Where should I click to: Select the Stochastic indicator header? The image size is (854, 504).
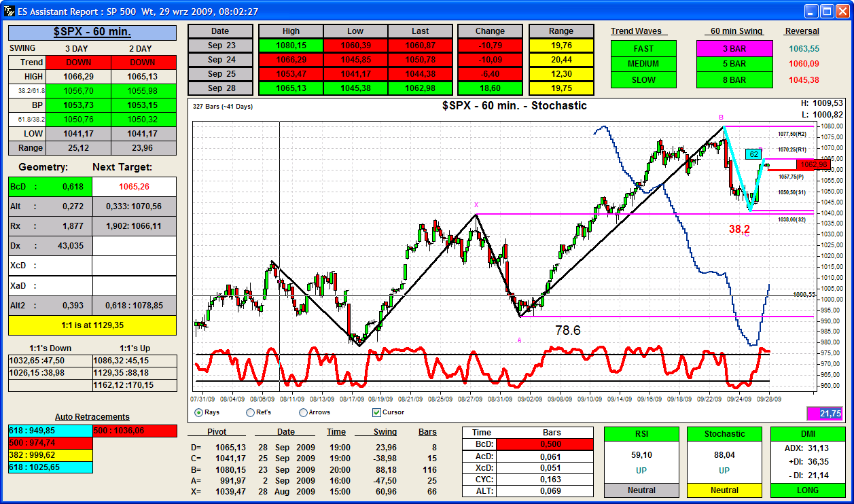pyautogui.click(x=724, y=434)
